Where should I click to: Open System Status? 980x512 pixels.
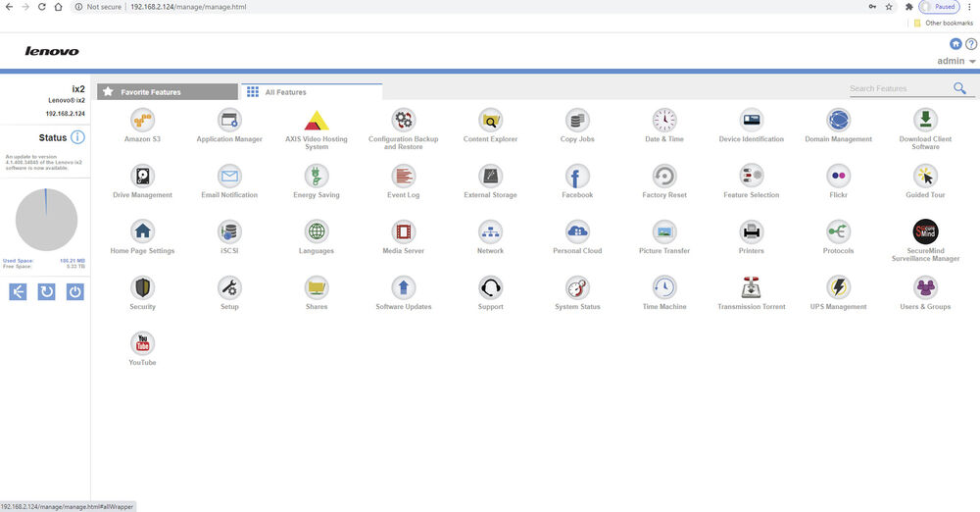click(x=577, y=288)
